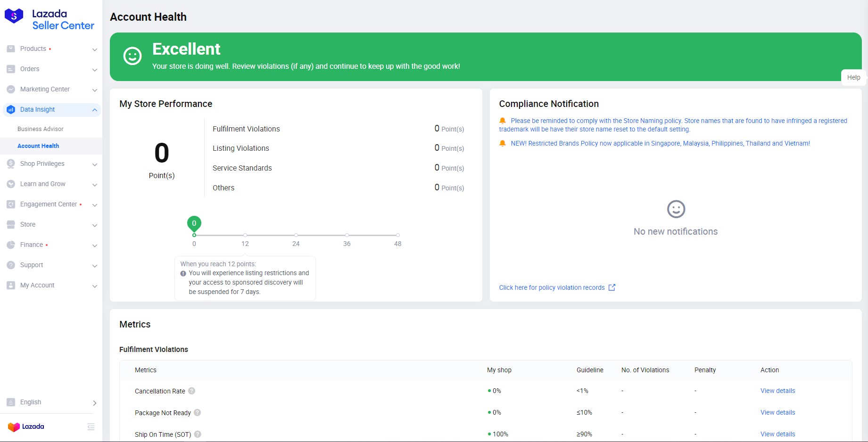The height and width of the screenshot is (442, 868).
Task: Click the Help button on right edge
Action: pos(853,77)
